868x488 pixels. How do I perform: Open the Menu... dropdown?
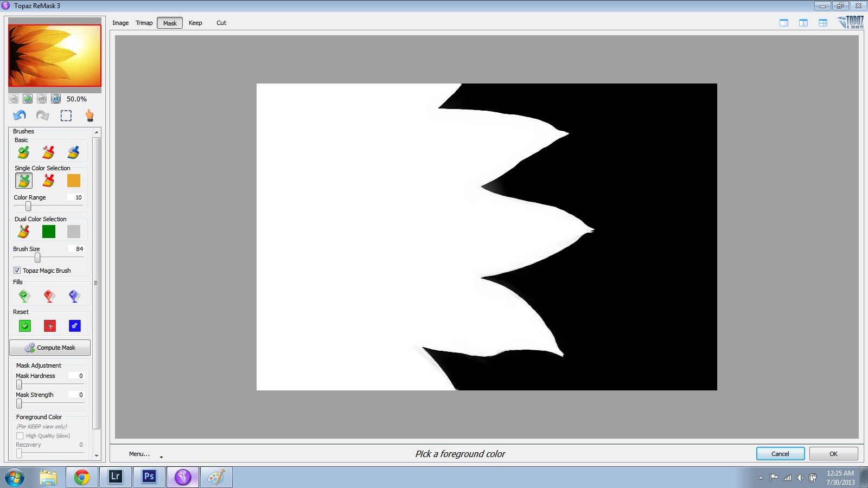(x=140, y=454)
